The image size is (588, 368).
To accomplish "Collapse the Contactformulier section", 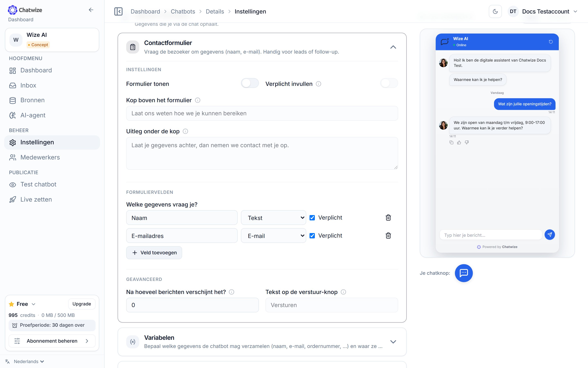I will [x=393, y=47].
